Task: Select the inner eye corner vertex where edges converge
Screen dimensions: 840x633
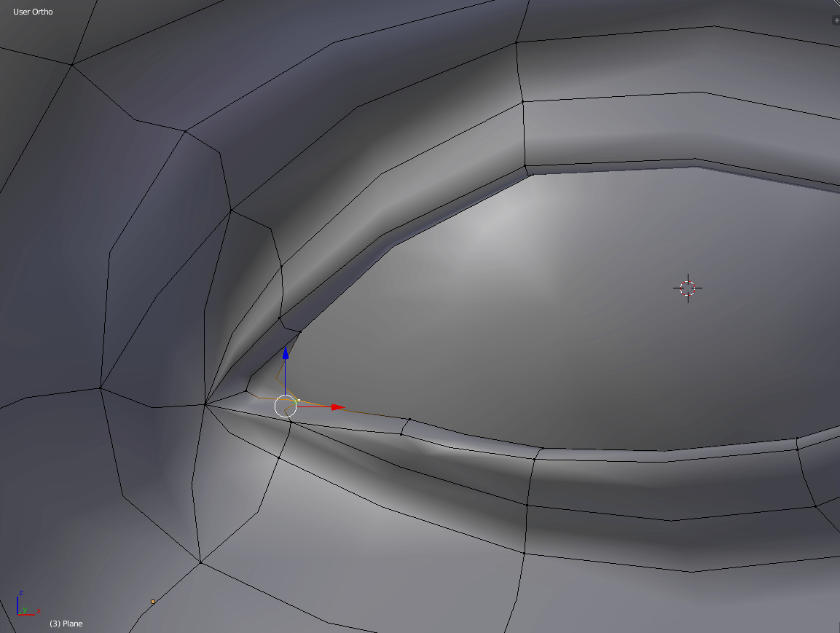Action: [x=206, y=404]
